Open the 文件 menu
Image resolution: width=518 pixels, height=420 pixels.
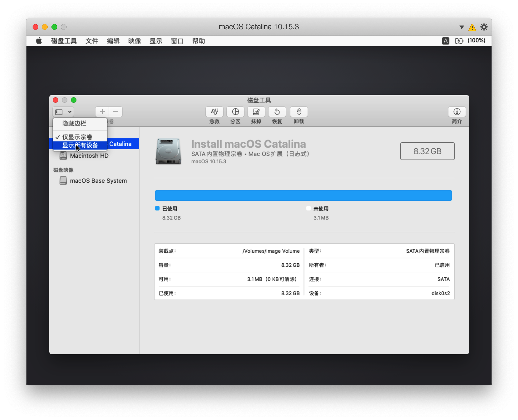coord(92,41)
